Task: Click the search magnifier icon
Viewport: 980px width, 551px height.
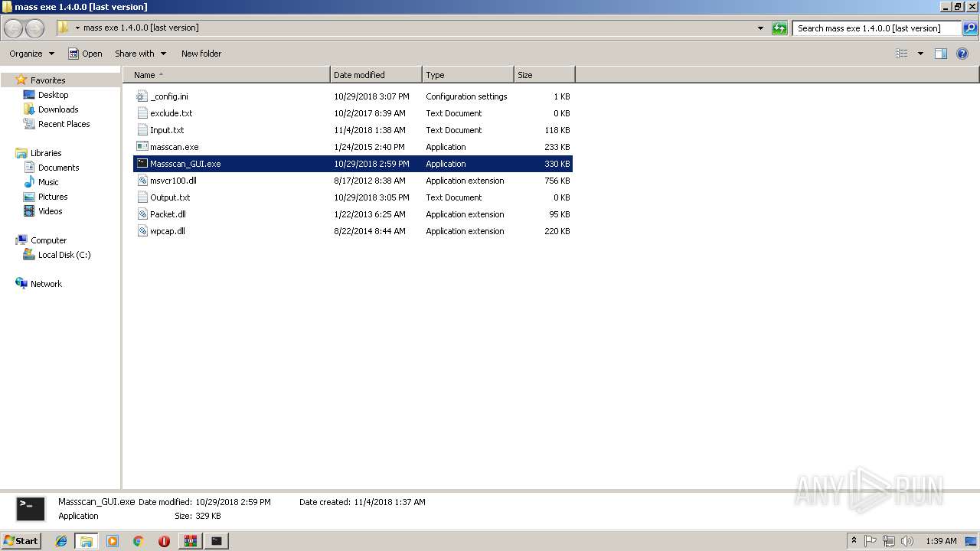Action: (x=970, y=28)
